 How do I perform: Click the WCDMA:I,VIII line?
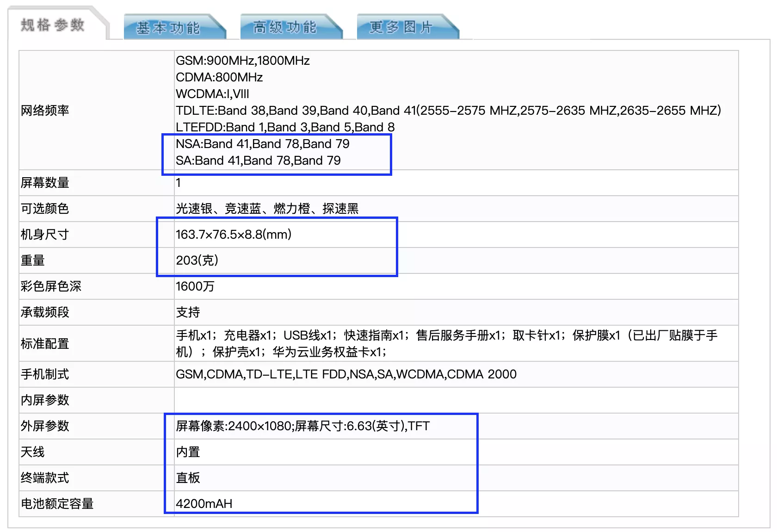click(212, 94)
